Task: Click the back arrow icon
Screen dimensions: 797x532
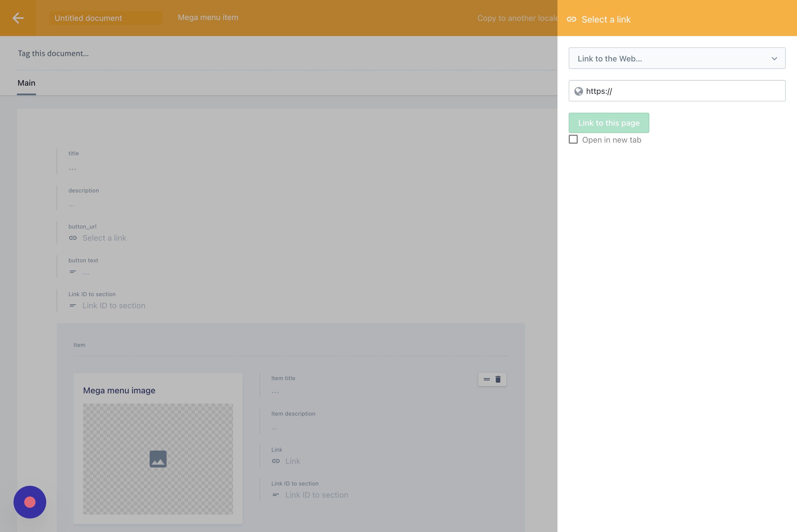Action: click(x=18, y=18)
